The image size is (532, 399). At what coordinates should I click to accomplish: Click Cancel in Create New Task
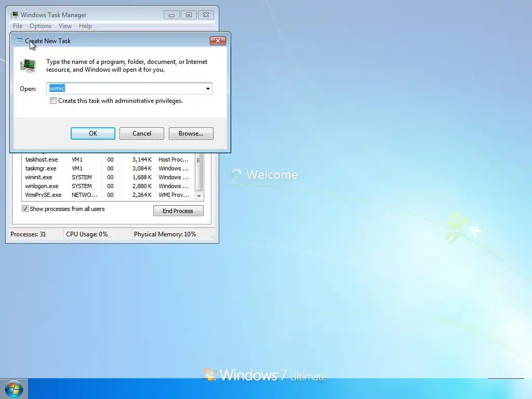coord(142,134)
